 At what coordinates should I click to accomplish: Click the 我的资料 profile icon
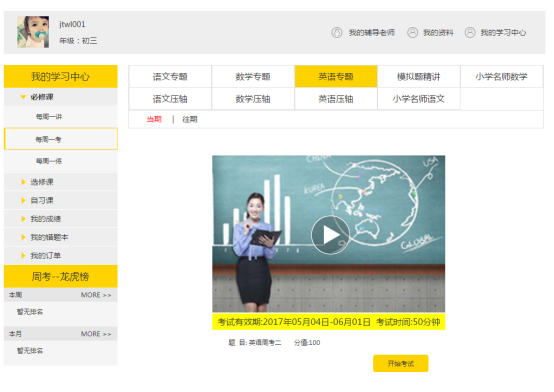click(412, 33)
